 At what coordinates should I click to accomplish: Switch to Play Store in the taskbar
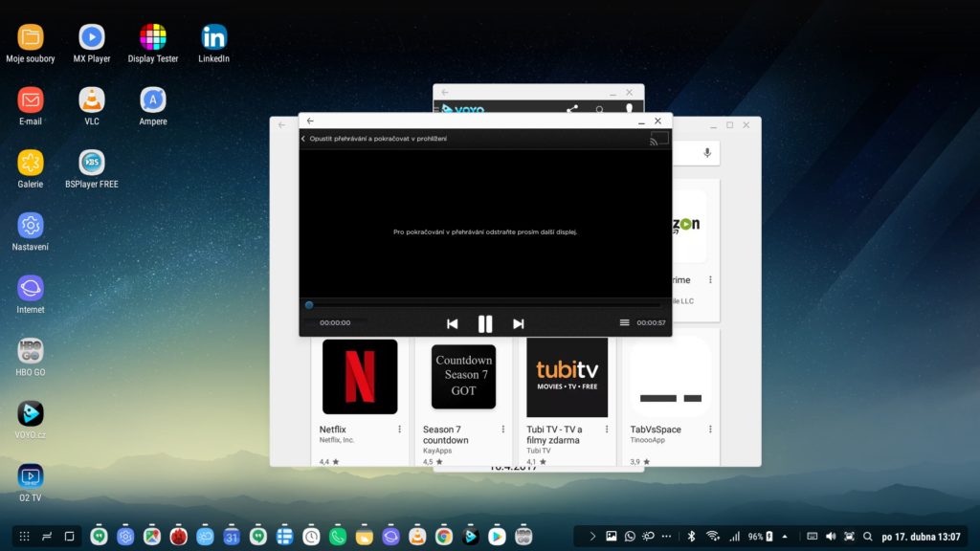[497, 536]
